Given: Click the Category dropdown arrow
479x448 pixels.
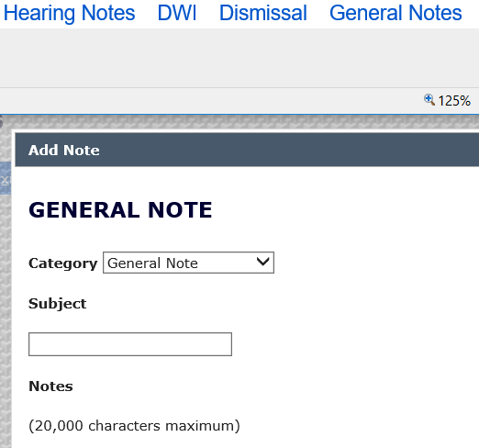Looking at the screenshot, I should click(263, 263).
